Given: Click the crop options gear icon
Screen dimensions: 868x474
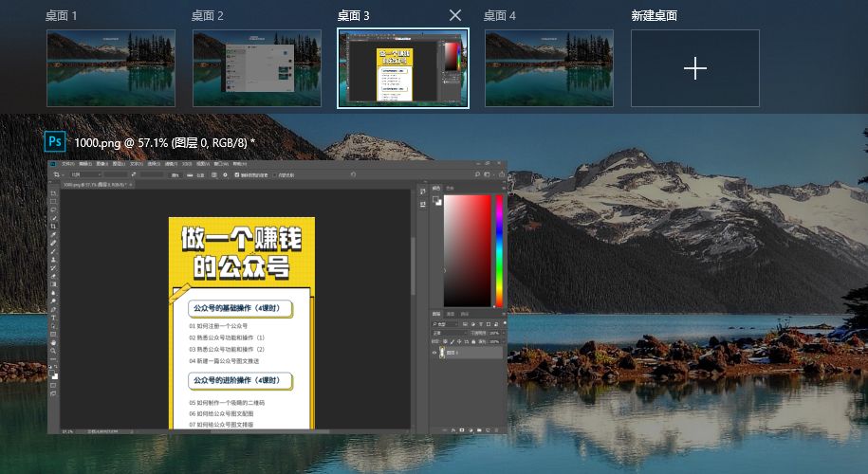Looking at the screenshot, I should pyautogui.click(x=225, y=174).
